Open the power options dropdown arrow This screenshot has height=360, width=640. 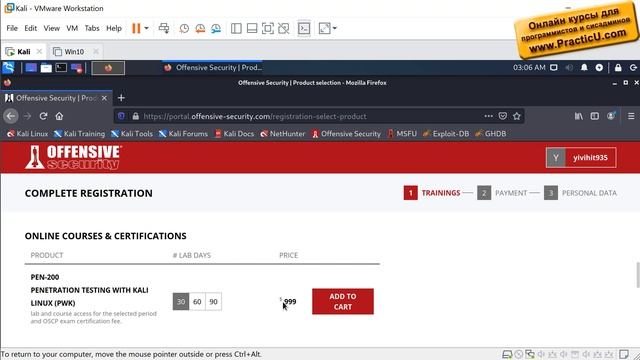pyautogui.click(x=146, y=28)
